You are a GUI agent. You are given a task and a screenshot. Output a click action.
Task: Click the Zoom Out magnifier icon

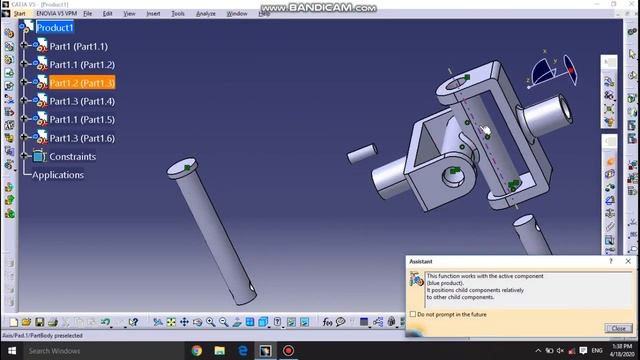click(x=224, y=322)
